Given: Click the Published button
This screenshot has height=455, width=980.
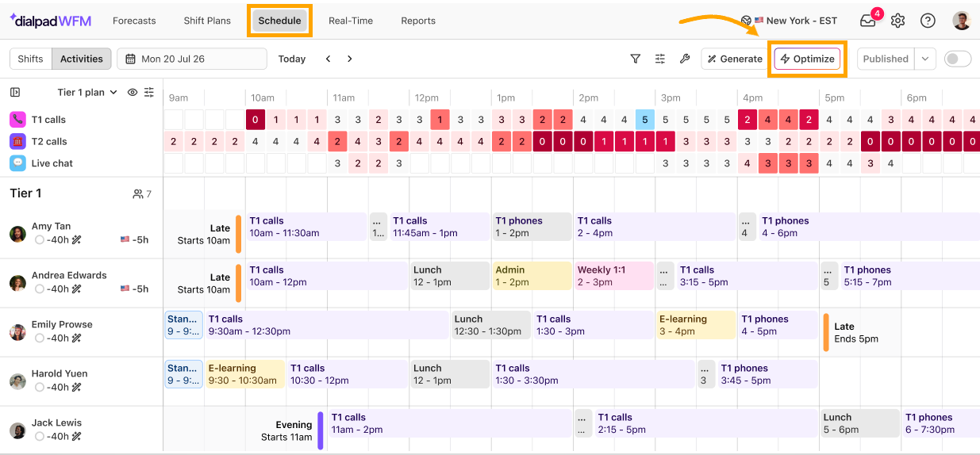Looking at the screenshot, I should [886, 59].
